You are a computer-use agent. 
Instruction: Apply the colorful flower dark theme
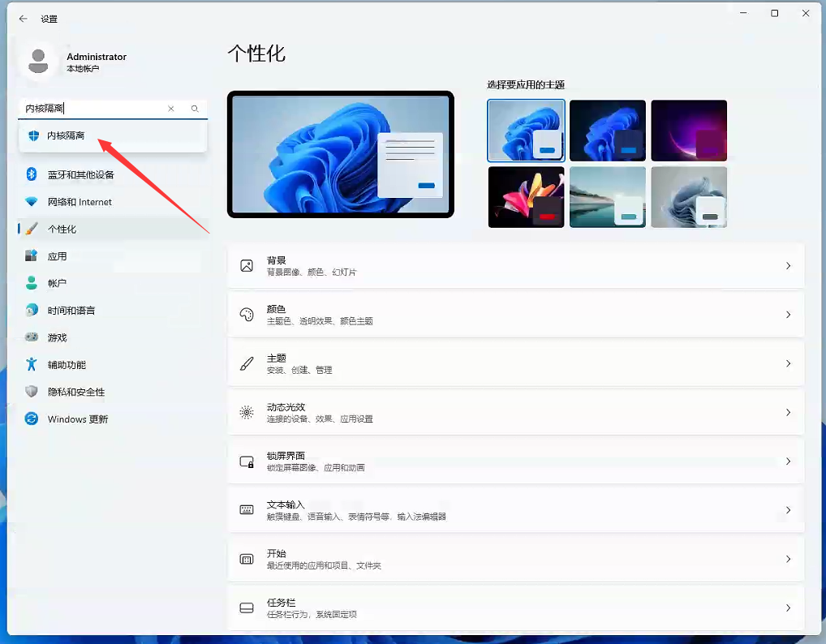point(526,197)
